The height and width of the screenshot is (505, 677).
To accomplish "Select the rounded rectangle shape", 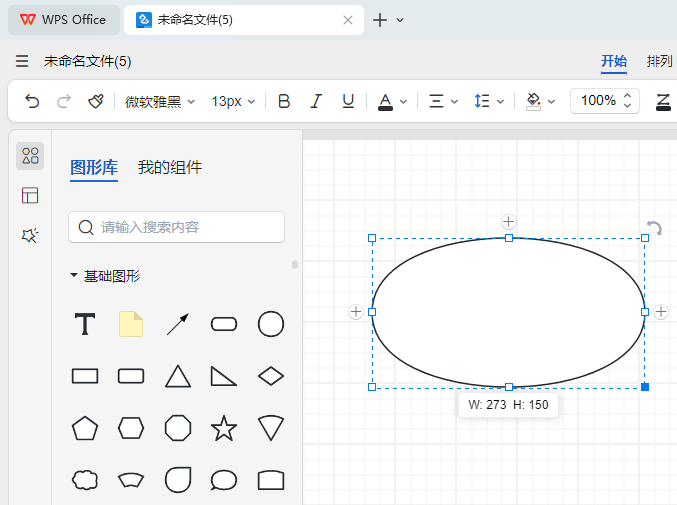I will pos(131,376).
